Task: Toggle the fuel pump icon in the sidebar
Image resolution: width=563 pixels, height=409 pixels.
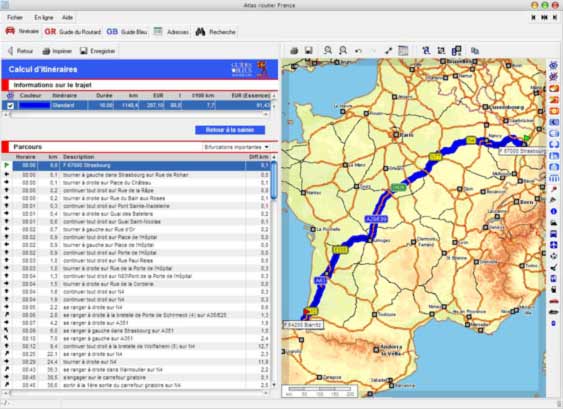Action: coord(554,290)
